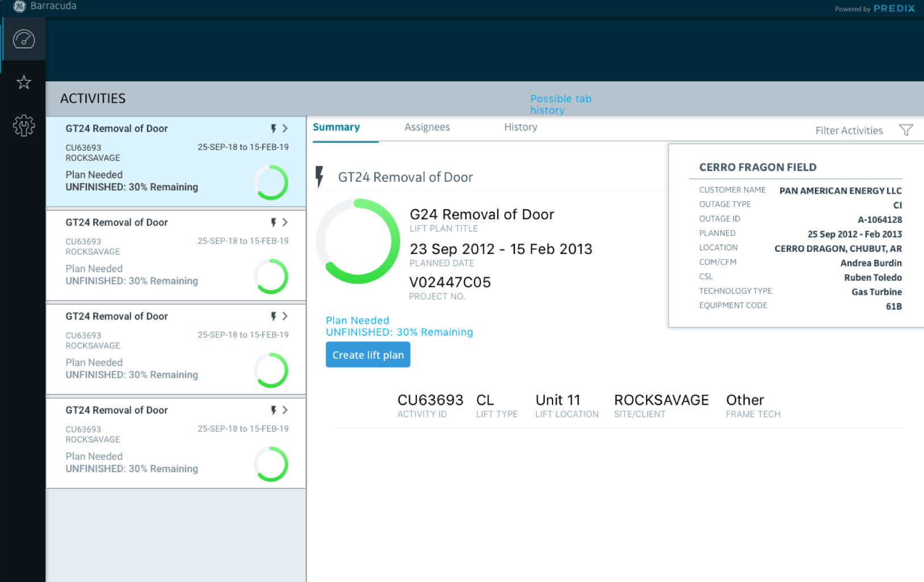Click the large progress ring in the summary

[358, 241]
